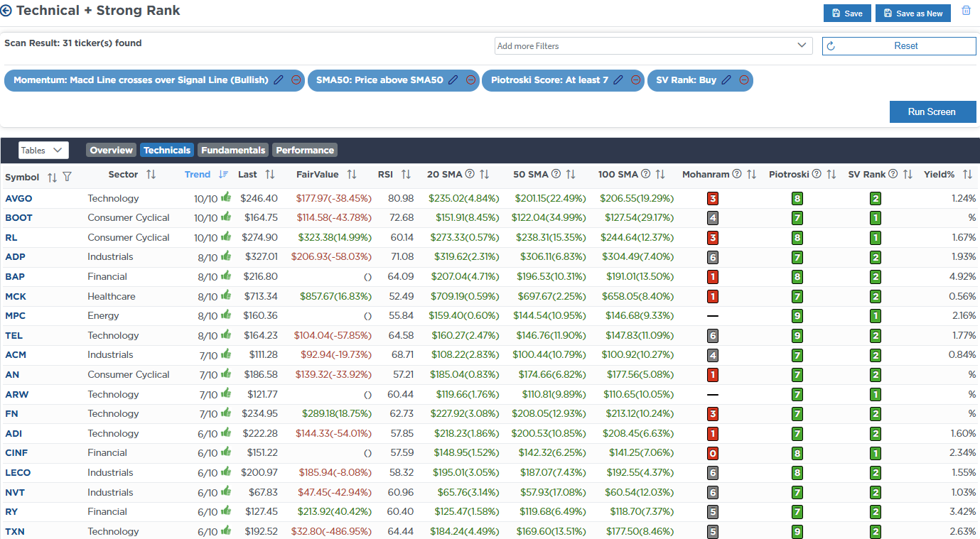Click the Piotroski badge in the MPC row
This screenshot has width=980, height=539.
point(797,316)
